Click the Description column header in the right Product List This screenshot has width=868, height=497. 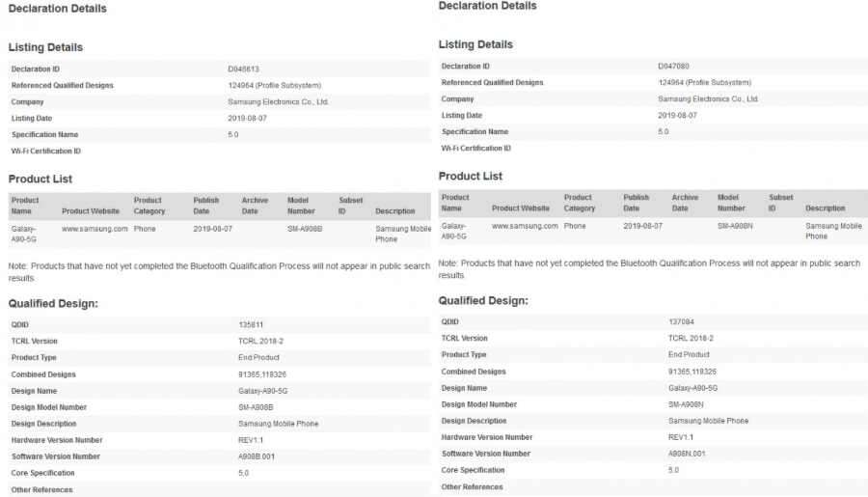[x=826, y=208]
